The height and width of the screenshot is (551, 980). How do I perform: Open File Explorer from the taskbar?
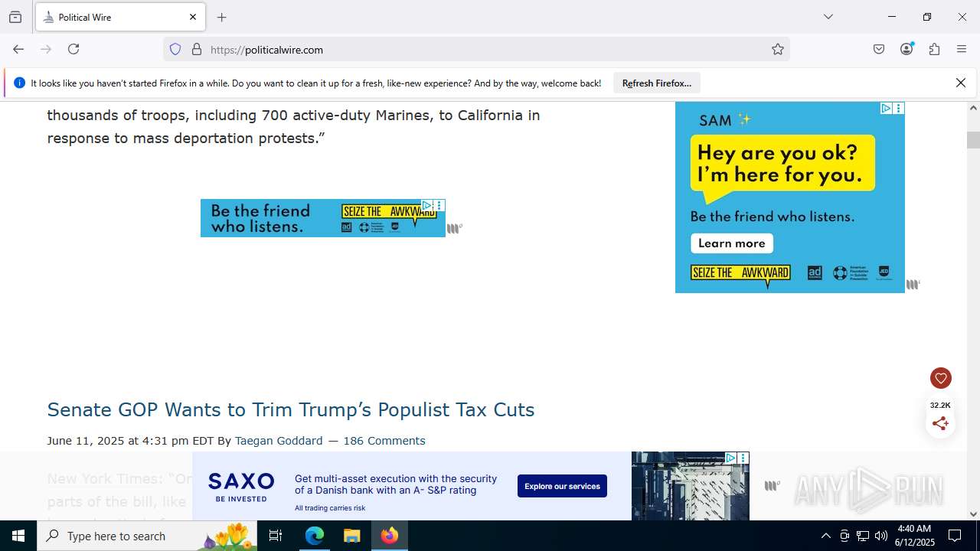click(x=352, y=536)
